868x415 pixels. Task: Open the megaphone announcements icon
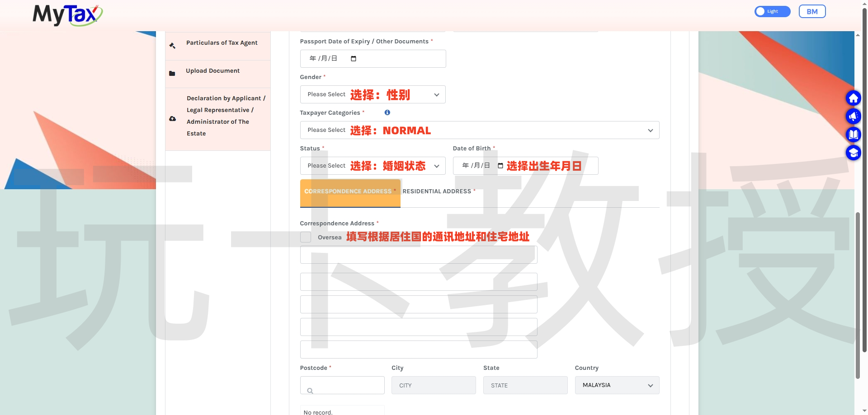(x=853, y=116)
